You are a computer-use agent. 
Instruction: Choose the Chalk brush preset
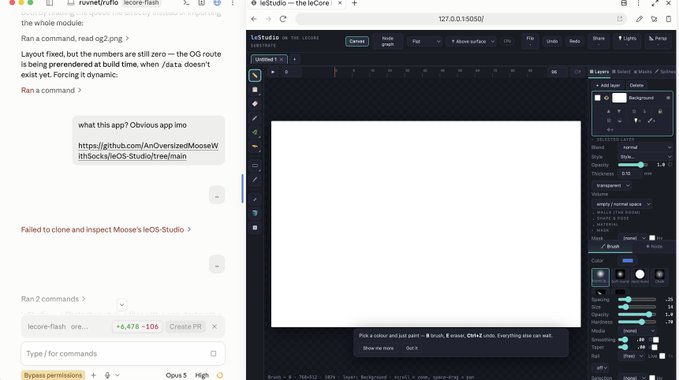(659, 277)
